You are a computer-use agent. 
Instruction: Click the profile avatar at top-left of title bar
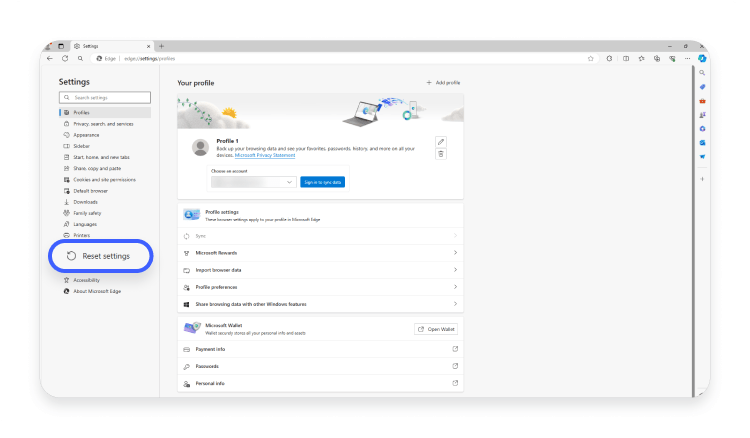[x=48, y=46]
